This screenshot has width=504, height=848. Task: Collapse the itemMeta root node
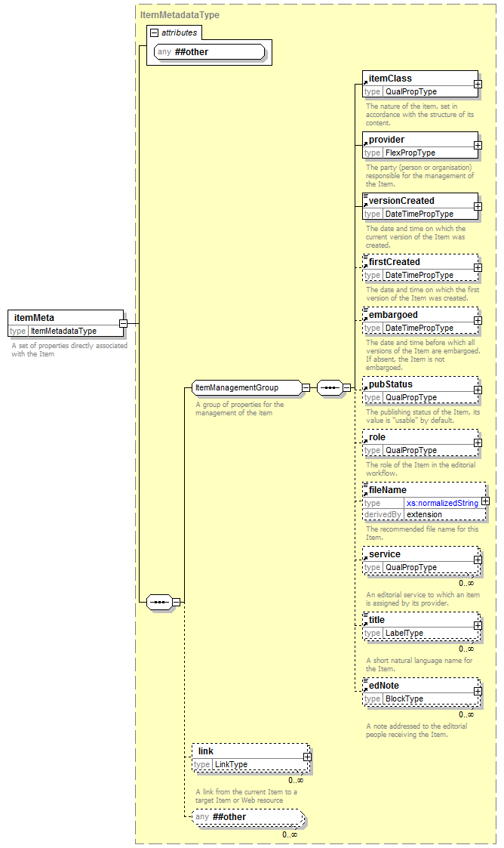[x=123, y=323]
